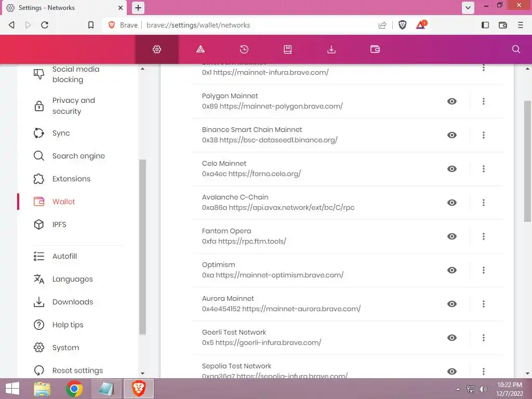Open the Brave hamburger menu
Viewport: 532px width, 399px height.
pos(521,25)
